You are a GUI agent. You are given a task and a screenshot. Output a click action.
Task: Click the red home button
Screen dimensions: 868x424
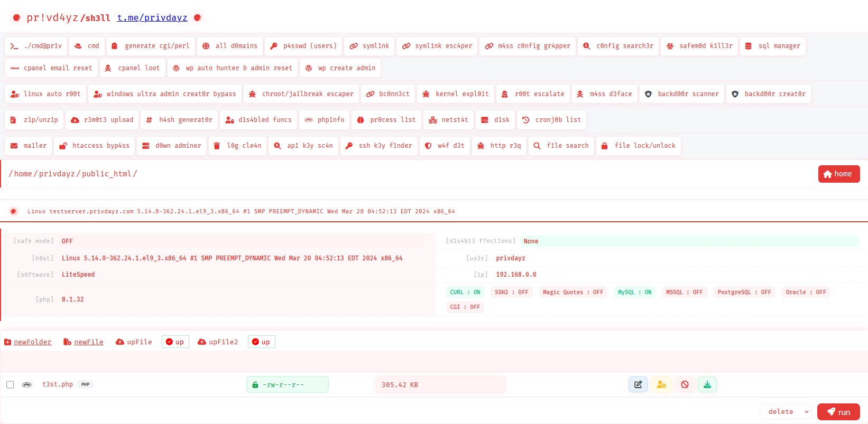pyautogui.click(x=839, y=174)
